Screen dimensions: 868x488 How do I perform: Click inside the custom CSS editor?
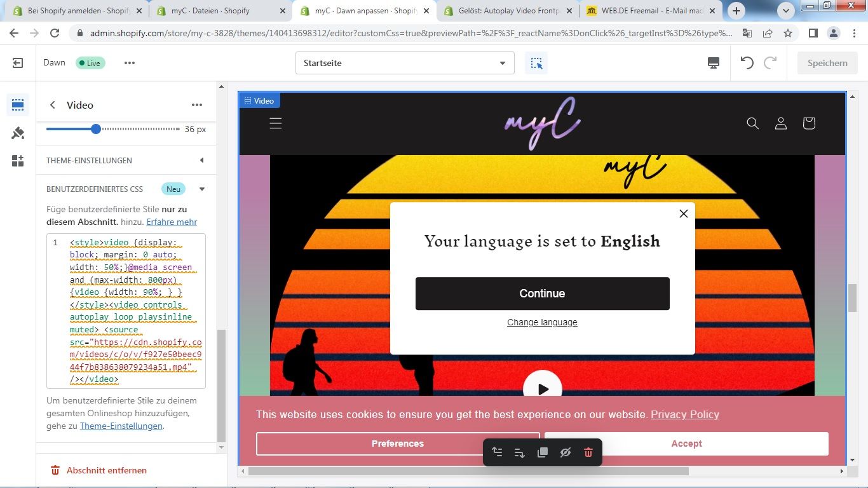click(x=126, y=311)
